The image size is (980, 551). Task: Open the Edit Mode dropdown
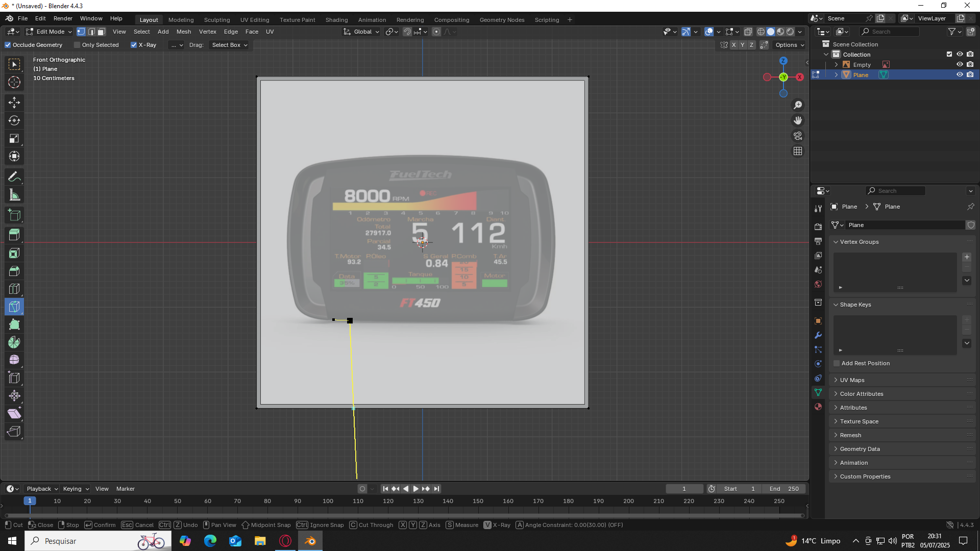(x=50, y=32)
